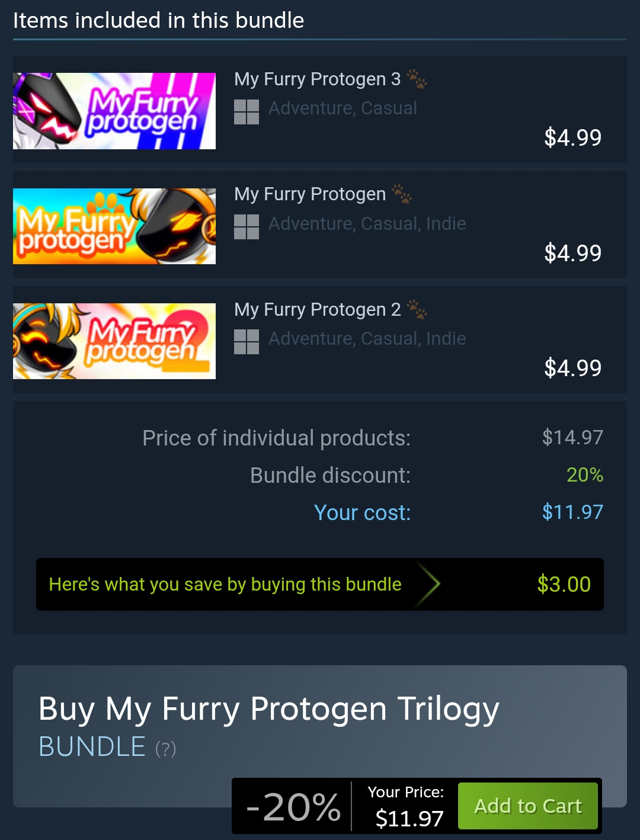Viewport: 640px width, 840px height.
Task: Click green arrow in bundle savings bar
Action: coord(427,584)
